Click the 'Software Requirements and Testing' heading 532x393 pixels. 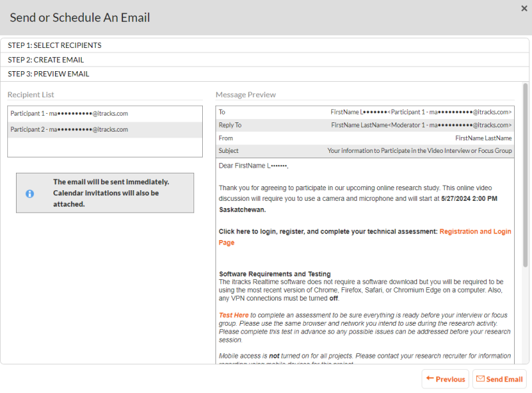coord(275,274)
